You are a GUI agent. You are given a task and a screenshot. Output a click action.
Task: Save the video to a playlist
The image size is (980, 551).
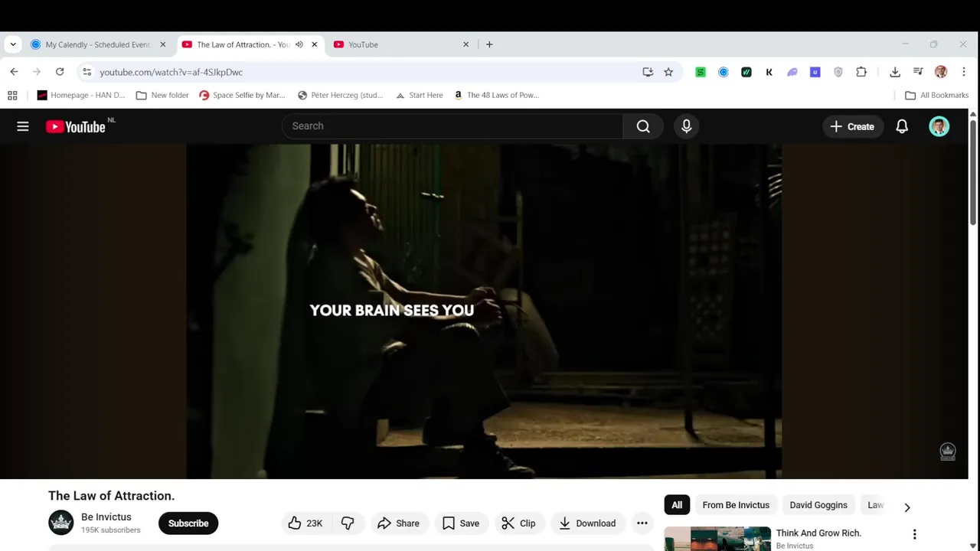coord(461,523)
